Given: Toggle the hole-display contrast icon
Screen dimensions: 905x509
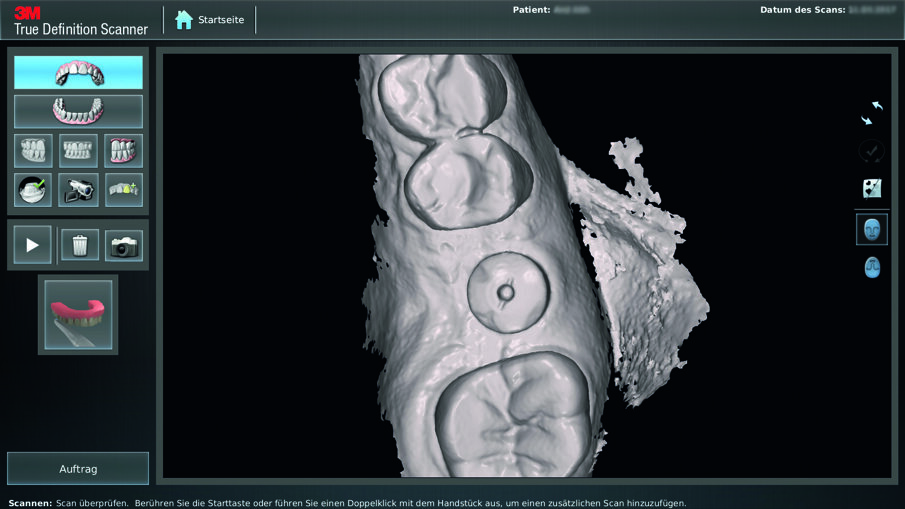Looking at the screenshot, I should [x=872, y=188].
